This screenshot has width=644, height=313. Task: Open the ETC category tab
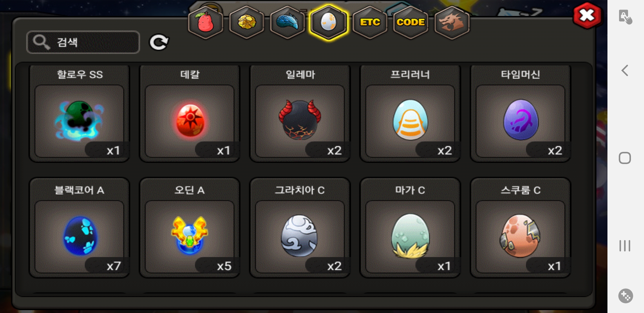click(x=370, y=23)
